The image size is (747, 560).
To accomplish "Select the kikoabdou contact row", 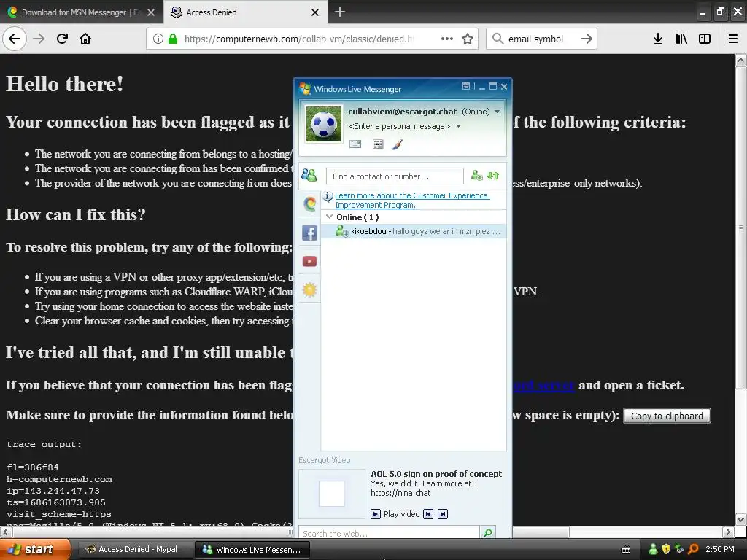I will 414,231.
